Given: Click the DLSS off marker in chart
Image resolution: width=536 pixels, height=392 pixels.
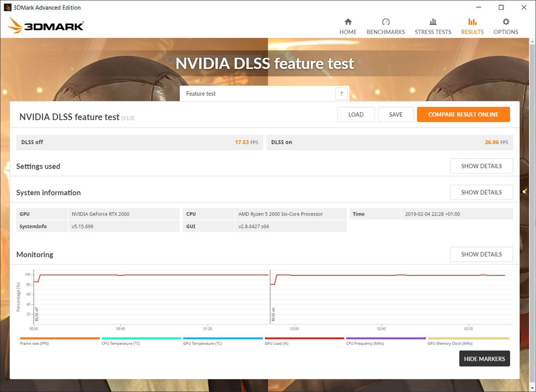Looking at the screenshot, I should 36,314.
